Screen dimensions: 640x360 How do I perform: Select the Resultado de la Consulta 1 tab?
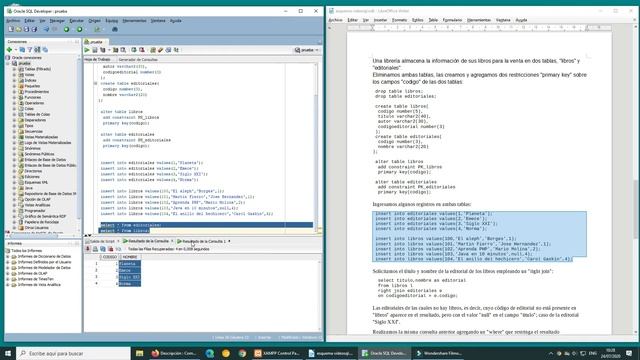point(202,241)
